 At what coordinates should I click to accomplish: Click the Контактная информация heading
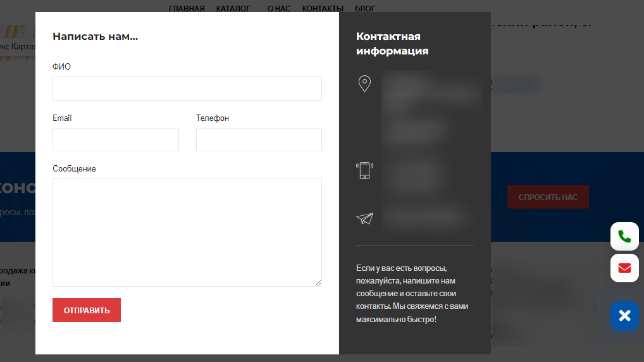392,44
